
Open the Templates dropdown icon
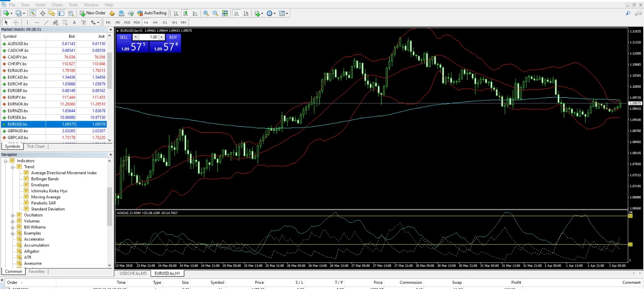coord(284,13)
